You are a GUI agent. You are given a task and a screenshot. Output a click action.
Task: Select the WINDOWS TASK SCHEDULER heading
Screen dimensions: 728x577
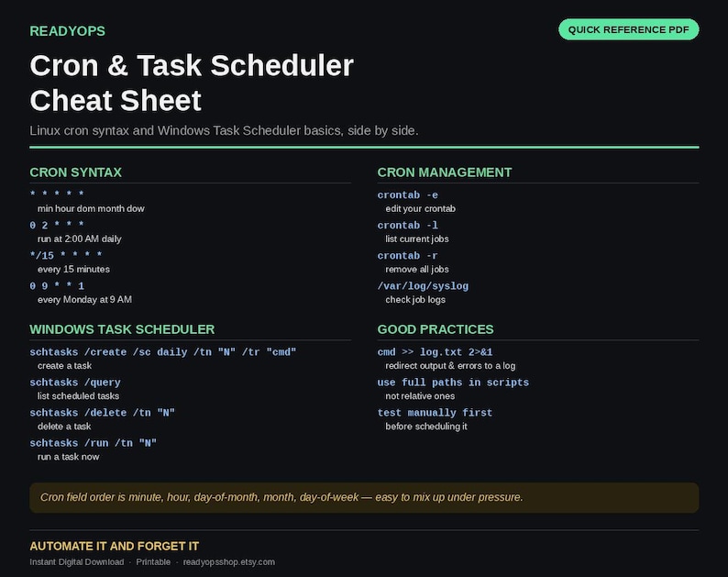point(122,329)
